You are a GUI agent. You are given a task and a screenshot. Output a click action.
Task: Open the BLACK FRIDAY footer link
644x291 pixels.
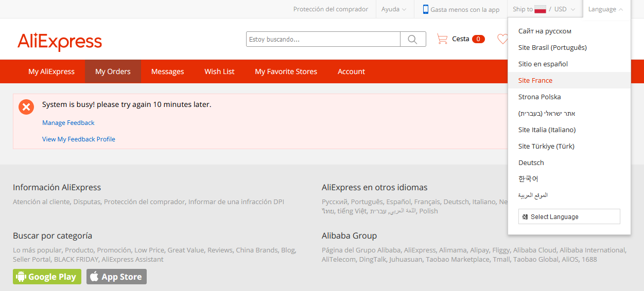(x=76, y=259)
